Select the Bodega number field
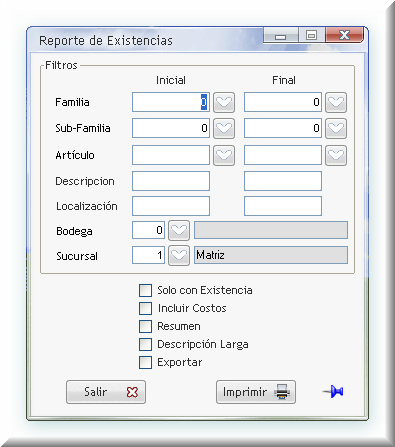Viewport: 395px width, 447px height. click(x=148, y=230)
